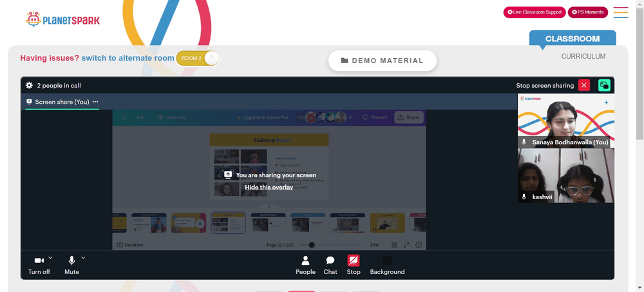Open the Canva File menu

[x=140, y=117]
